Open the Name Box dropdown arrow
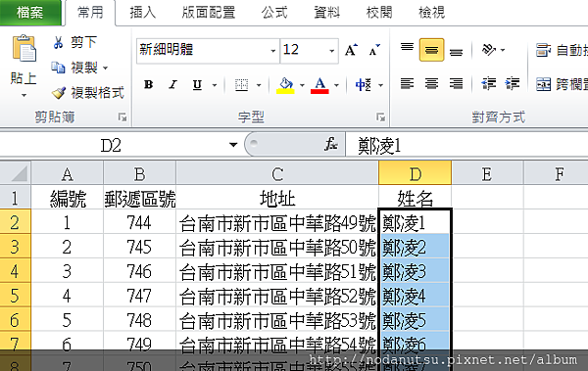This screenshot has width=588, height=371. 233,145
